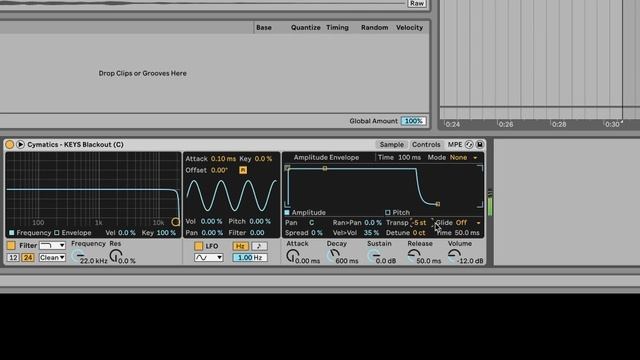Click the Sustain knob at 0.0 dB
Viewport: 640px width, 360px height.
point(373,256)
